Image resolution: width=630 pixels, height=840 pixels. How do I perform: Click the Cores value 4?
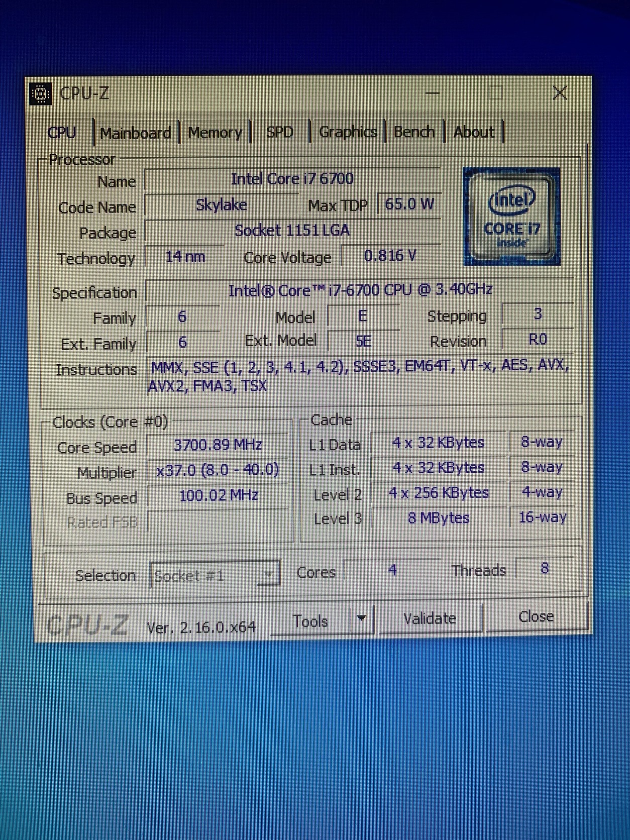392,570
